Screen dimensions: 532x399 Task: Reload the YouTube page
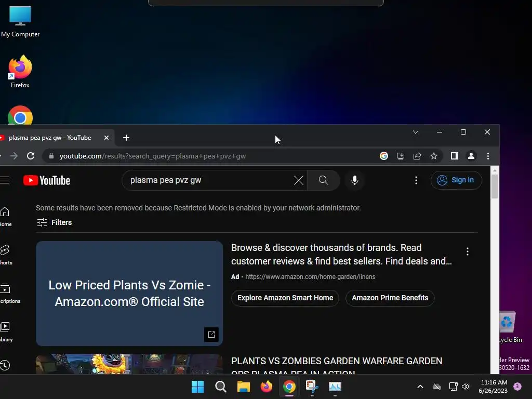click(x=31, y=156)
